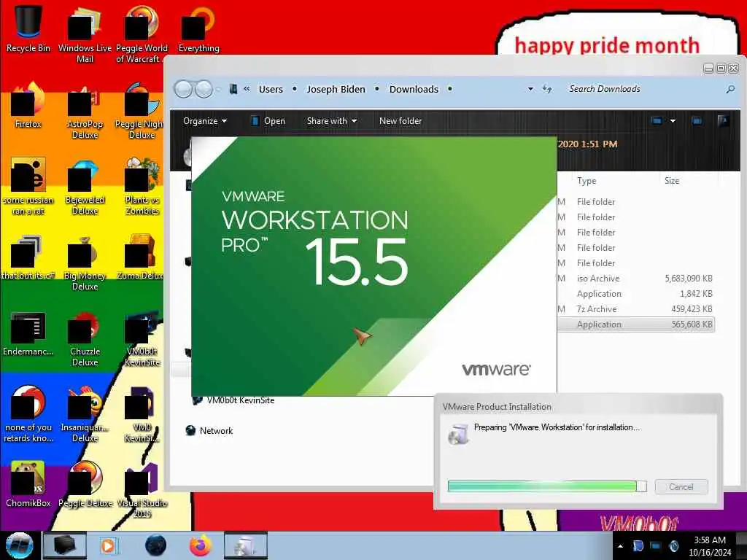Select the installer taskbar button
Screen dimensions: 747x560
click(x=245, y=545)
